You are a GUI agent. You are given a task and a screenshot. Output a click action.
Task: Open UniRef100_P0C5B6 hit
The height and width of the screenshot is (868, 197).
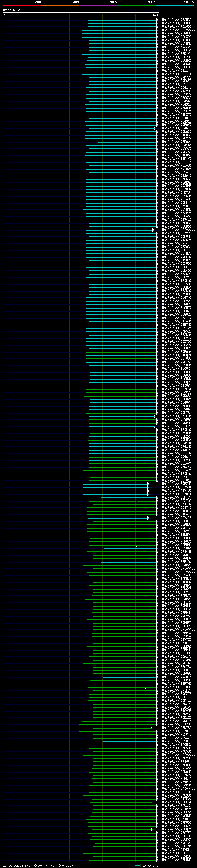pos(176,751)
